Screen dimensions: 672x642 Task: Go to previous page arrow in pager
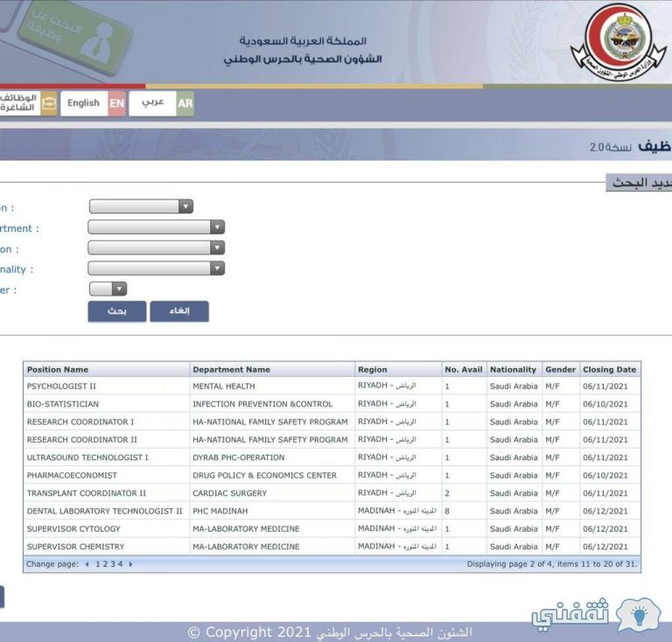87,564
